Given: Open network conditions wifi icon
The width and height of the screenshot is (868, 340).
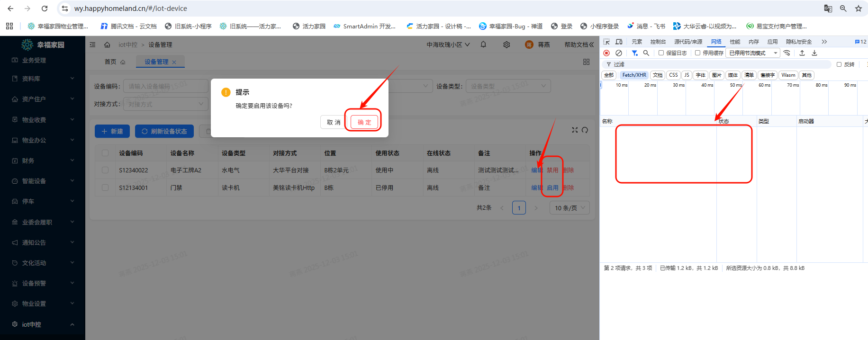Looking at the screenshot, I should coord(787,53).
